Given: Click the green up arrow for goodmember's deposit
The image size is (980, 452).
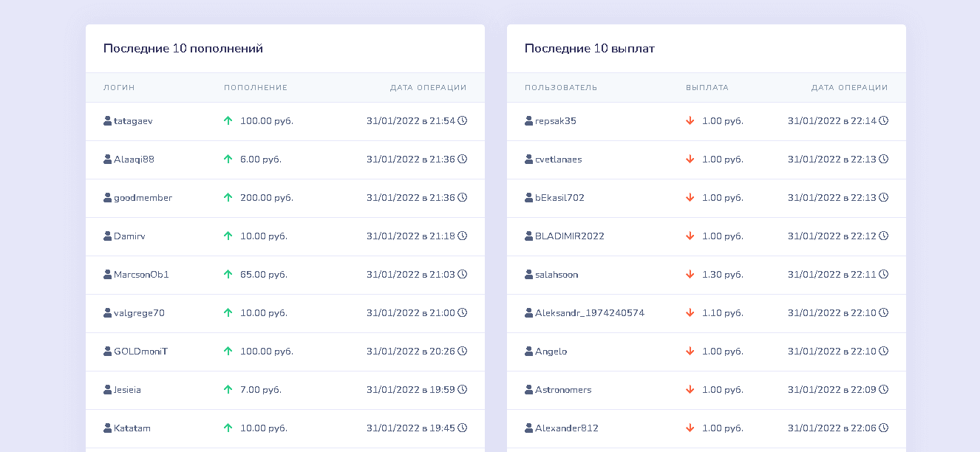Looking at the screenshot, I should (228, 197).
